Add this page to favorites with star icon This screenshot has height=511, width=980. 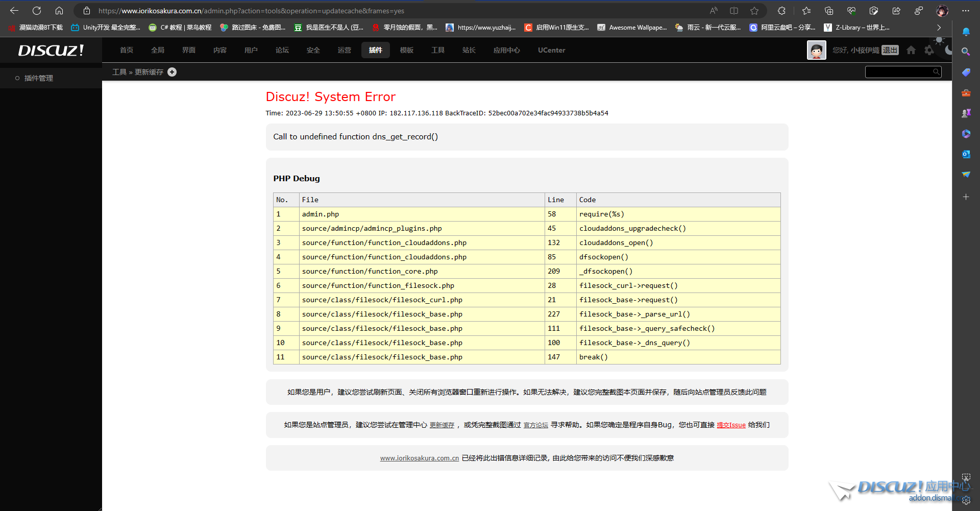[x=754, y=11]
